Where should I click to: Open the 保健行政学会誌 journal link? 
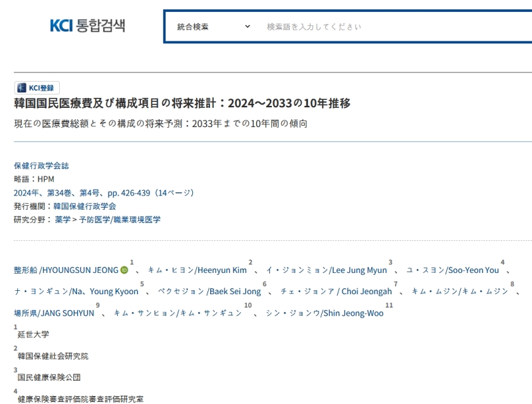click(x=41, y=166)
